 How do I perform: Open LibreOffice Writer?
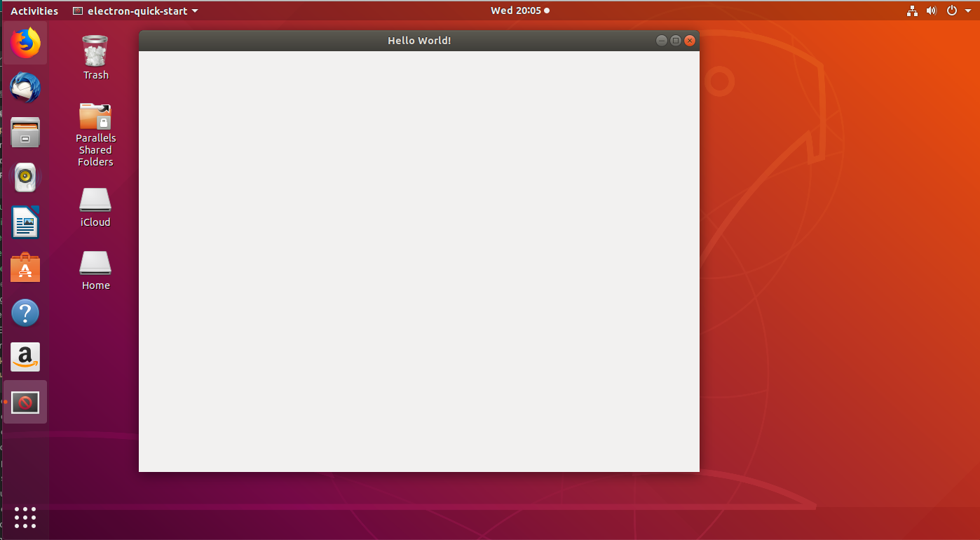coord(25,222)
